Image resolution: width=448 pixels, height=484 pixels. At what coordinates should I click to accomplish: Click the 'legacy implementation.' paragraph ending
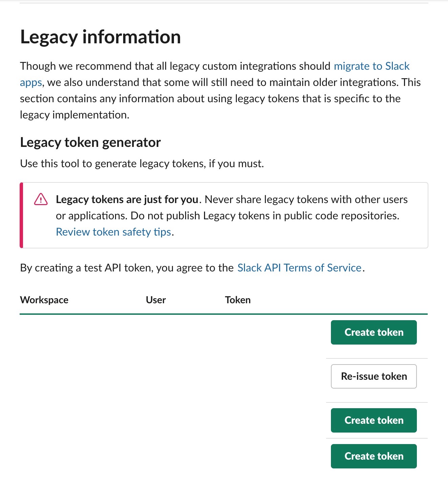(74, 115)
